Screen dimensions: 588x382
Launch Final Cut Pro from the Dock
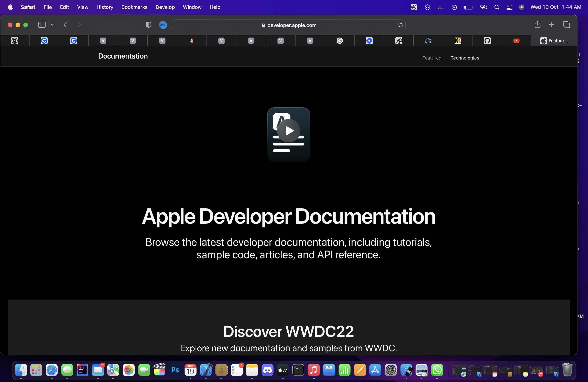pyautogui.click(x=160, y=370)
